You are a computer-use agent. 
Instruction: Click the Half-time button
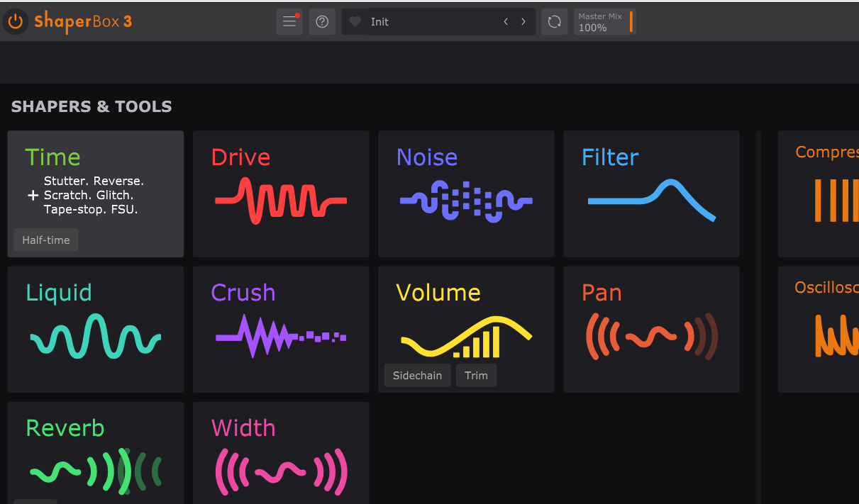tap(46, 240)
